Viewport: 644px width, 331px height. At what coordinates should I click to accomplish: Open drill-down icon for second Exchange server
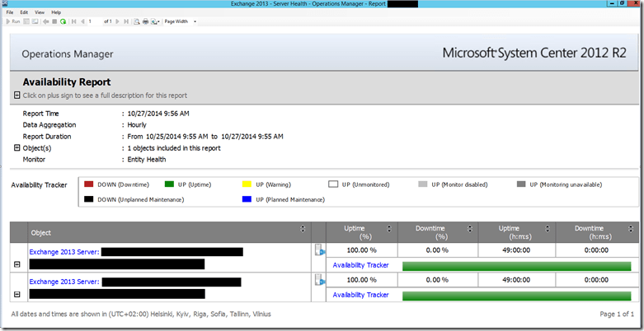tap(319, 280)
